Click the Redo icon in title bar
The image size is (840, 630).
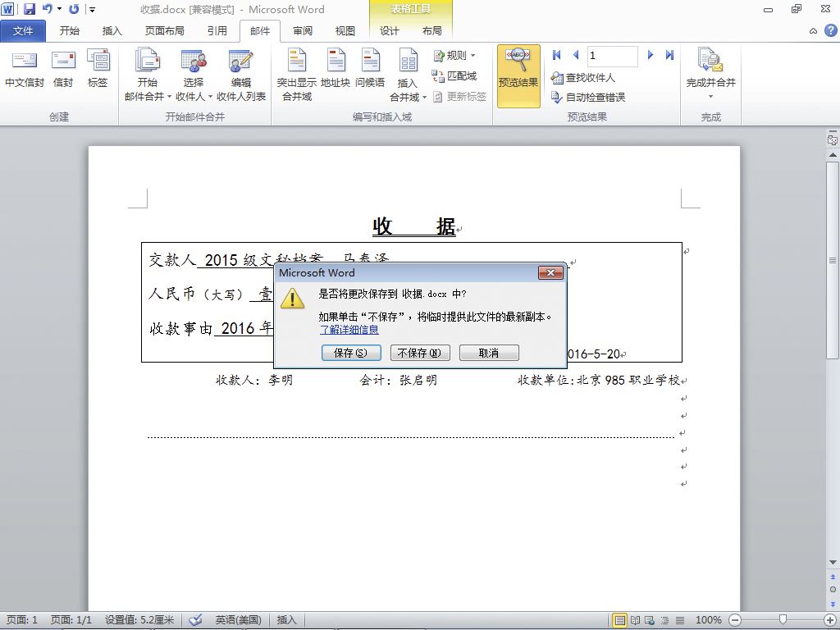pyautogui.click(x=74, y=9)
